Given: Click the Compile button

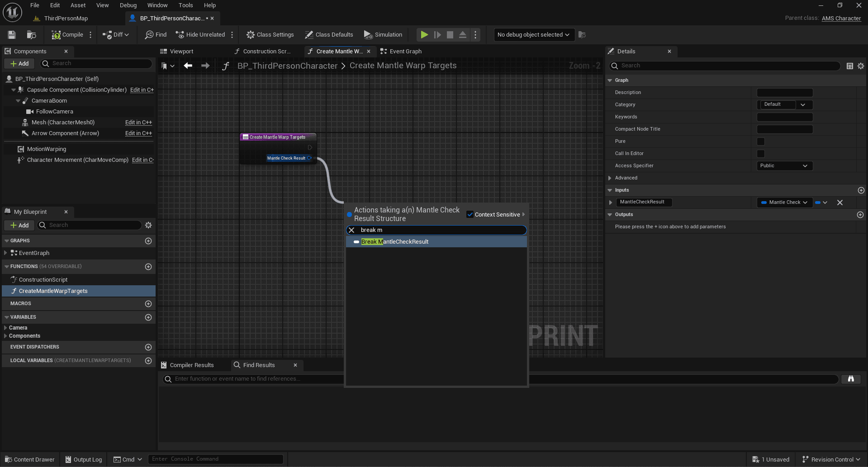Looking at the screenshot, I should pos(67,35).
